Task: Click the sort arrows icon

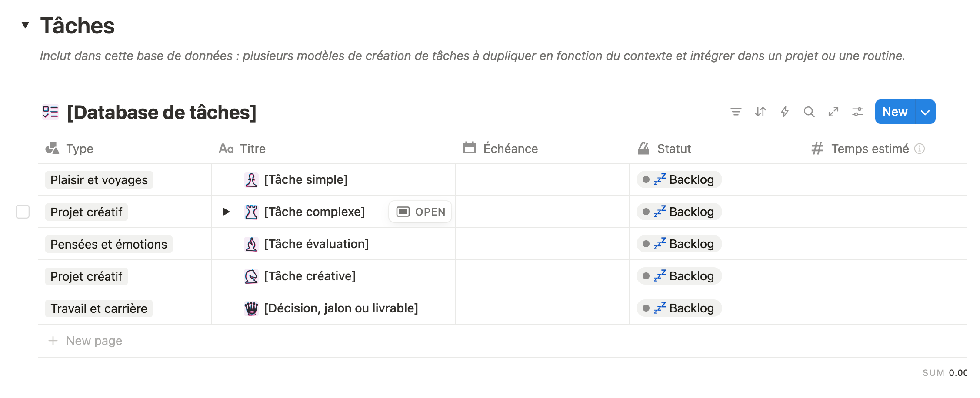Action: point(760,112)
